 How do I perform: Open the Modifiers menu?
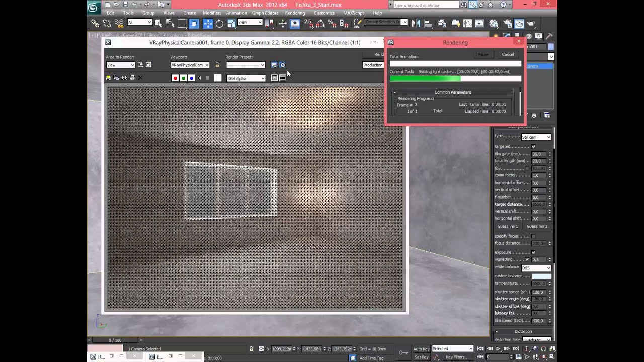212,13
